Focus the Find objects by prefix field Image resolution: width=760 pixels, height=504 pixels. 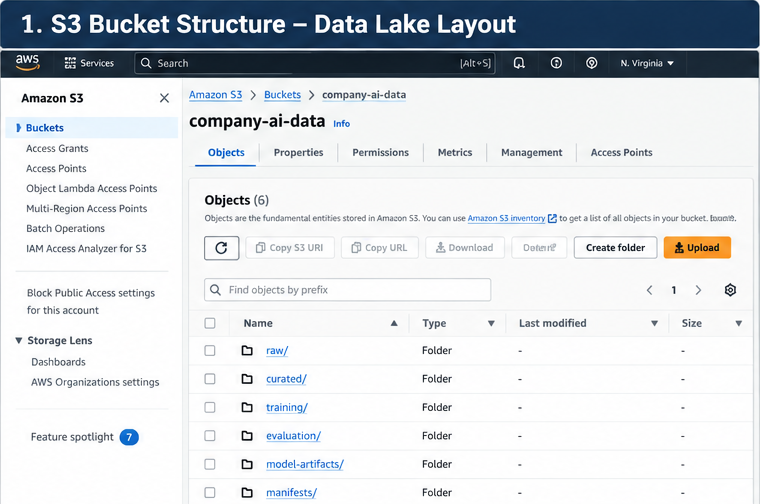click(x=348, y=290)
